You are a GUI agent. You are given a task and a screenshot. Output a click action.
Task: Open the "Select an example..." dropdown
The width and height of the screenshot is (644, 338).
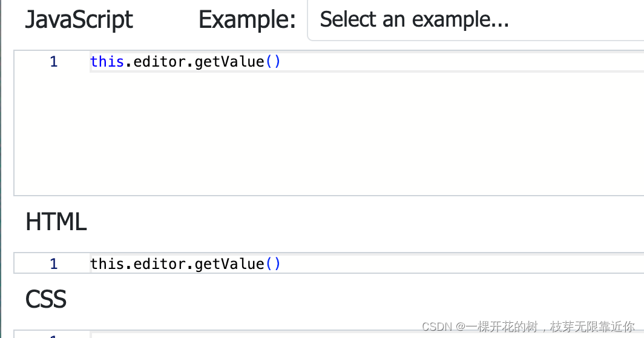(476, 20)
